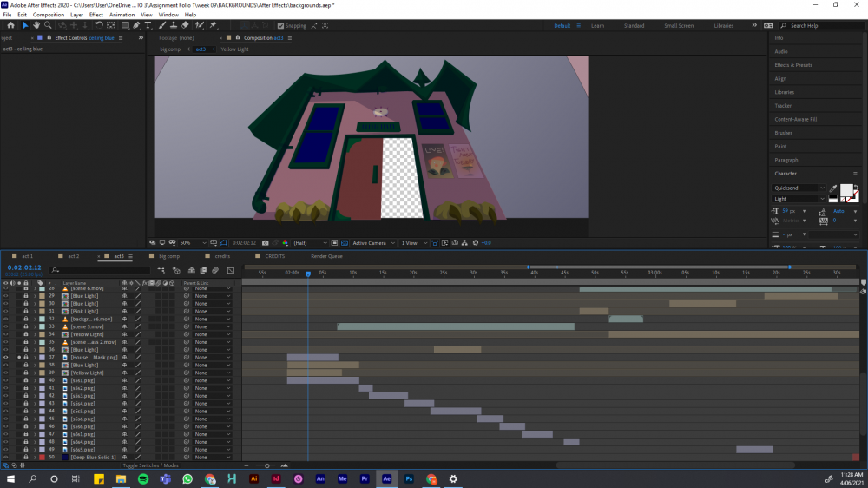Select the Zoom magnifier tool
This screenshot has height=488, width=868.
point(48,25)
